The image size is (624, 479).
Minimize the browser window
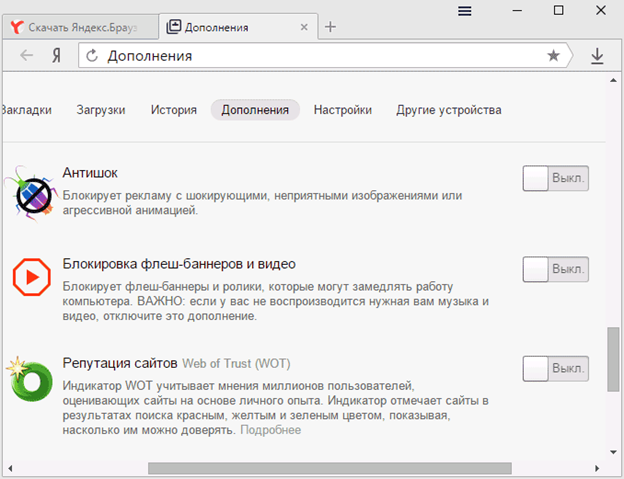click(x=517, y=10)
